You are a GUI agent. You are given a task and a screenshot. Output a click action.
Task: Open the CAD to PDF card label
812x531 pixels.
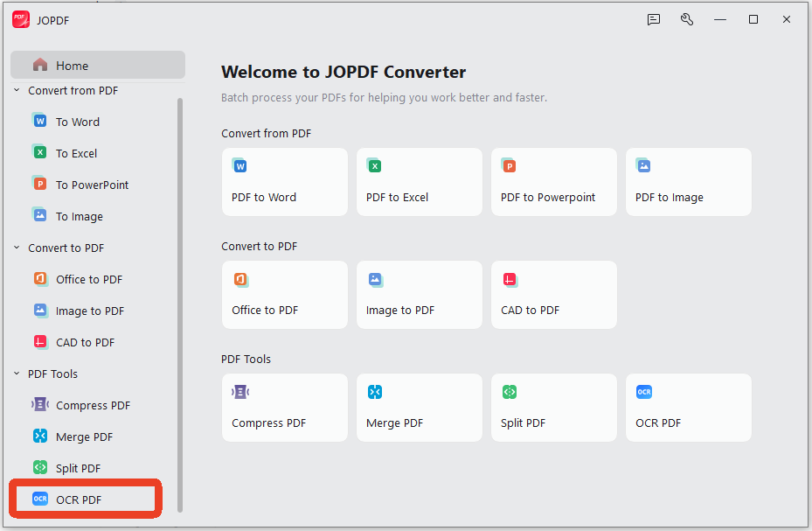pos(530,311)
